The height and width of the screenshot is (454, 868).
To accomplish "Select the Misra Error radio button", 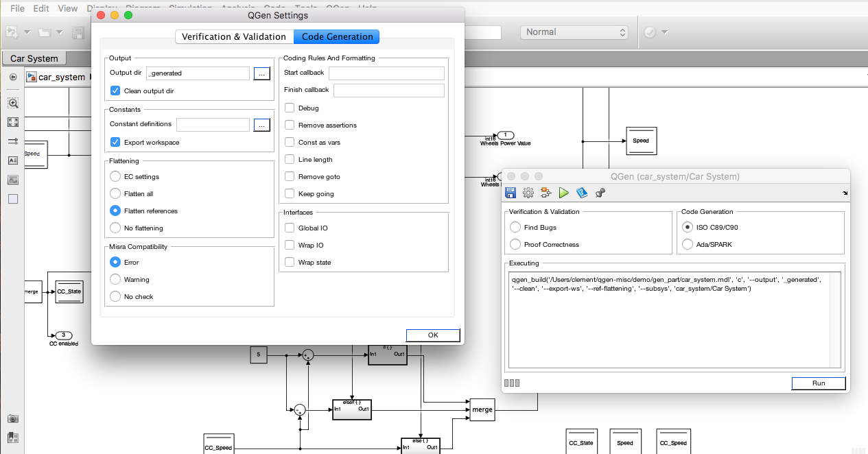I will point(115,263).
